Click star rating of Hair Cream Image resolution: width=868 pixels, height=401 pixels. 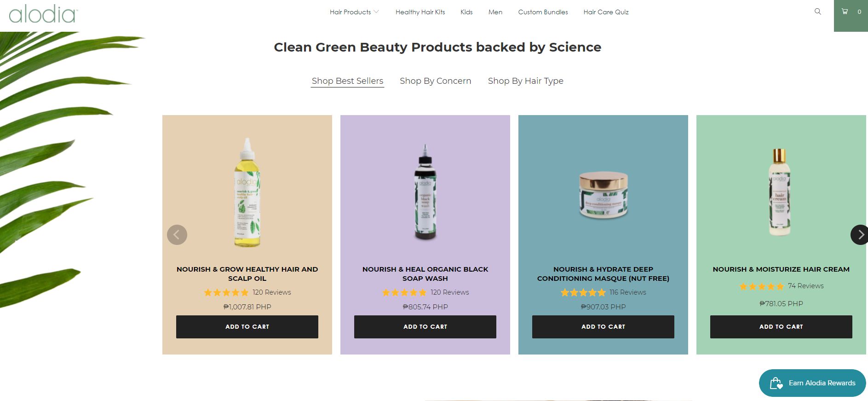[x=762, y=286]
